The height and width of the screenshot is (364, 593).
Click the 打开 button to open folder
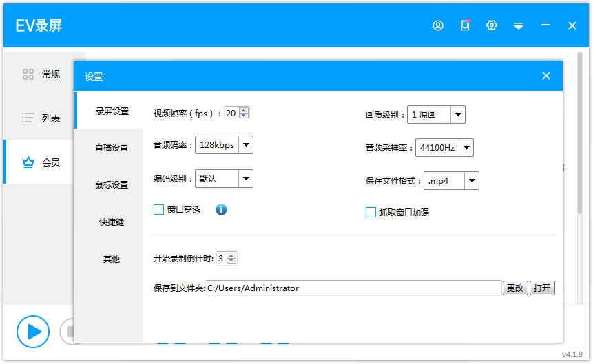point(542,288)
